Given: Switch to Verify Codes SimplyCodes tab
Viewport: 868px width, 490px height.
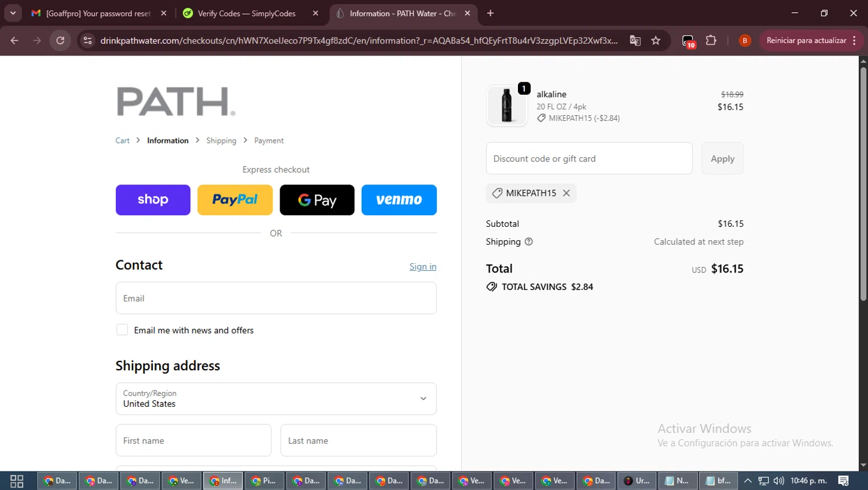Looking at the screenshot, I should (x=247, y=13).
